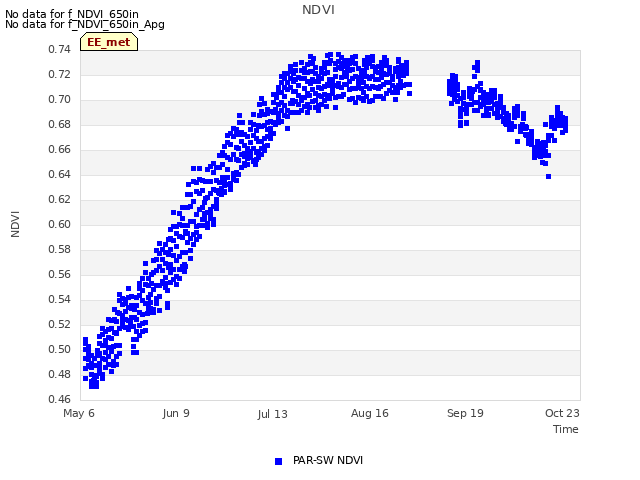The width and height of the screenshot is (640, 480).
Task: Select the PAR-SW NDVI legend text
Action: pyautogui.click(x=328, y=460)
